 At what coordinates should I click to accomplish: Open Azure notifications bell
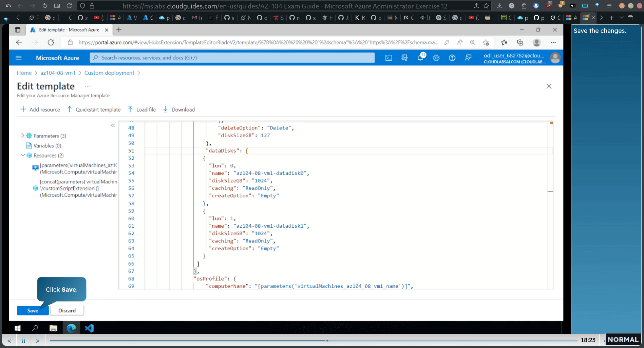pos(421,58)
